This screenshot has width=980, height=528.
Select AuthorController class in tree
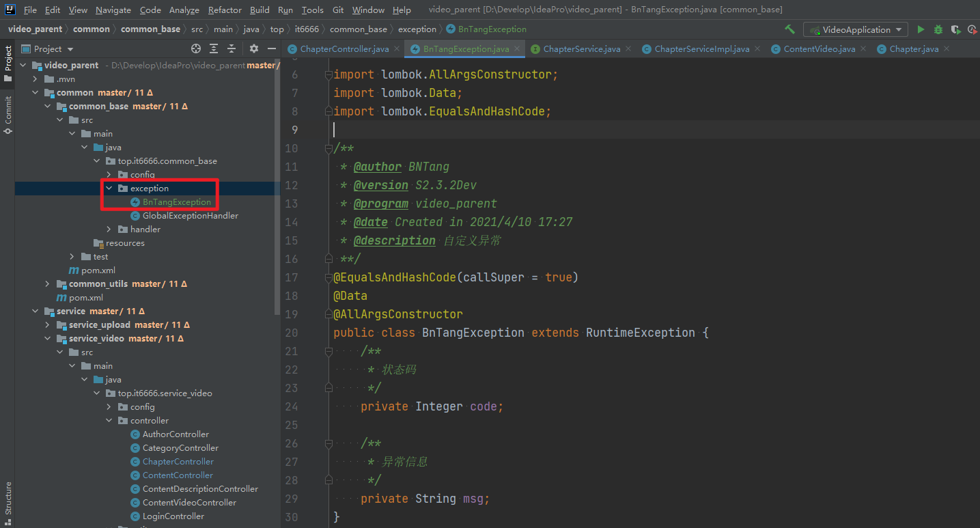coord(176,434)
